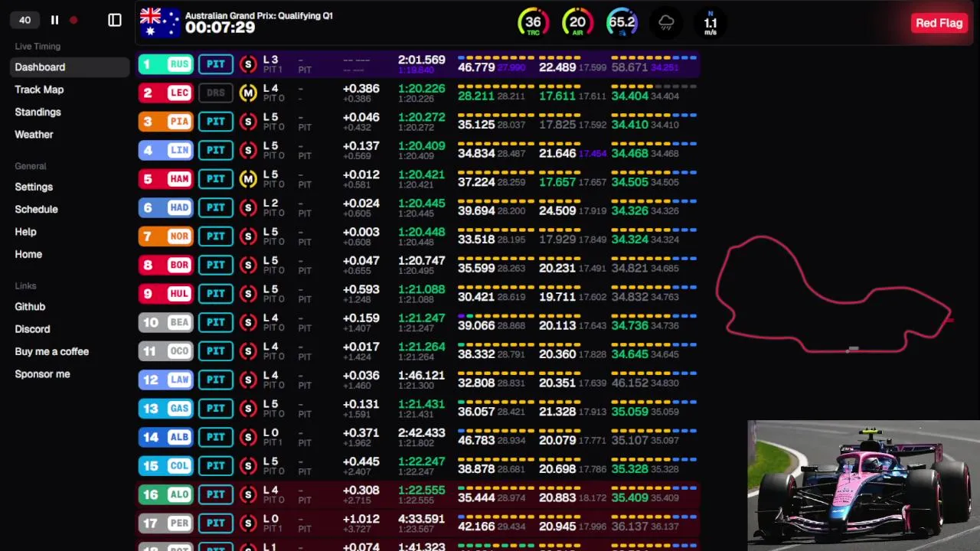The height and width of the screenshot is (551, 980).
Task: Open the Schedule page
Action: [x=36, y=209]
